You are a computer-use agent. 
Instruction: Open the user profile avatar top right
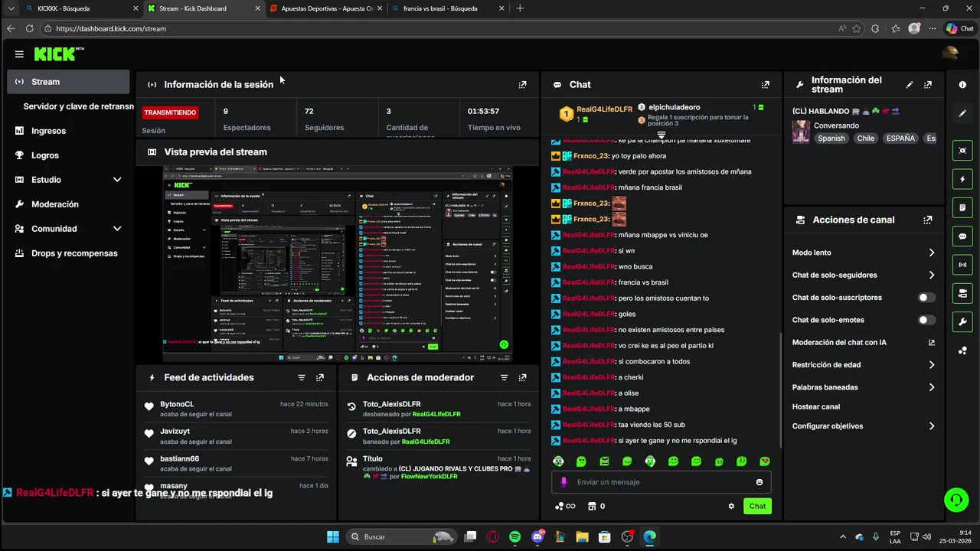pos(950,54)
